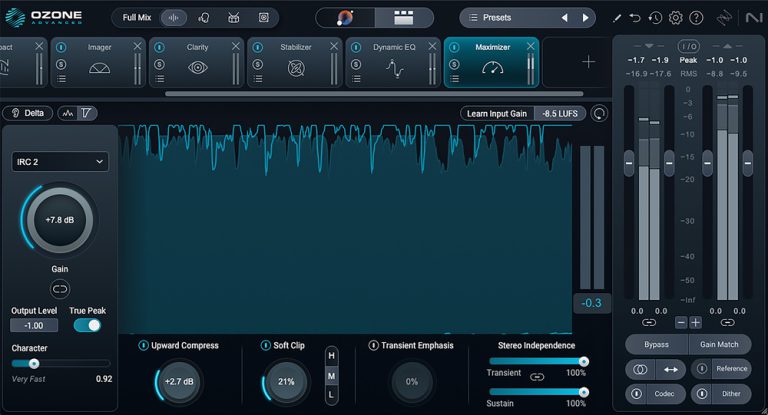768x415 pixels.
Task: Solo the Dynamic EQ module
Action: point(356,64)
